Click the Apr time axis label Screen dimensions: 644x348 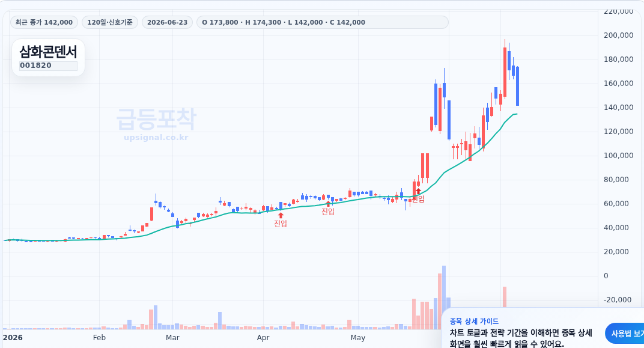point(263,338)
